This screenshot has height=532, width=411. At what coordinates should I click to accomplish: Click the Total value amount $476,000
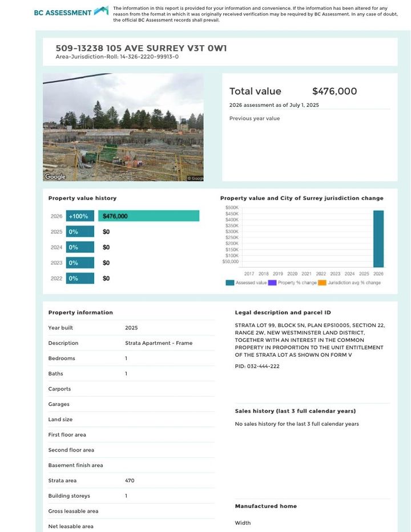335,91
